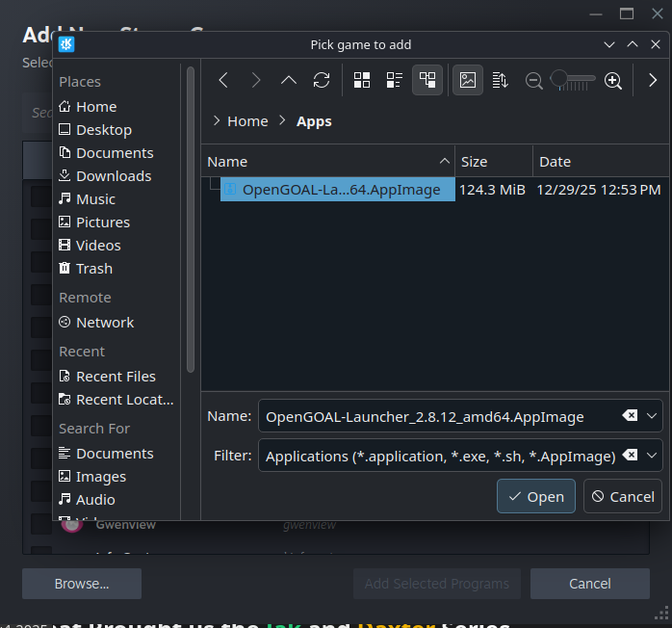
Task: Click the zoom out magnifier icon
Action: pos(533,81)
